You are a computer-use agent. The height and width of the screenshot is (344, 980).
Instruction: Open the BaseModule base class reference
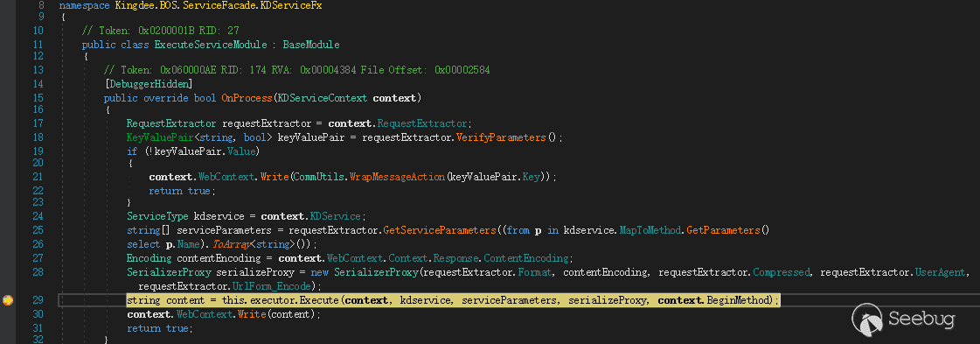point(311,45)
